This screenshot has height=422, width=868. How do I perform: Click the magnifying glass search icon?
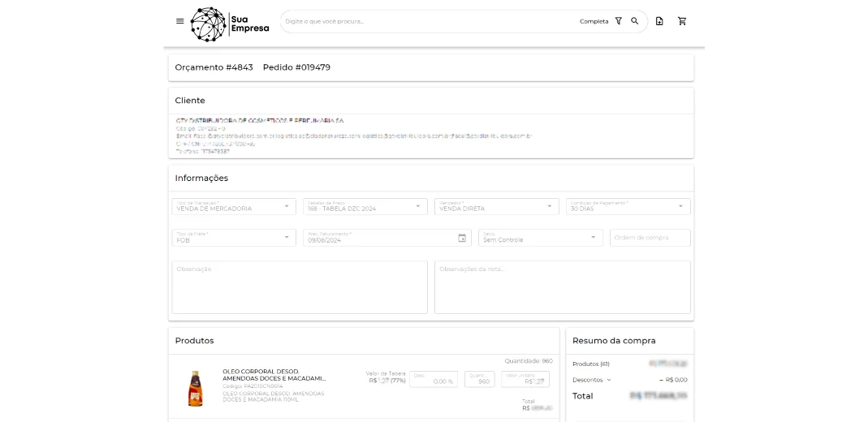635,21
